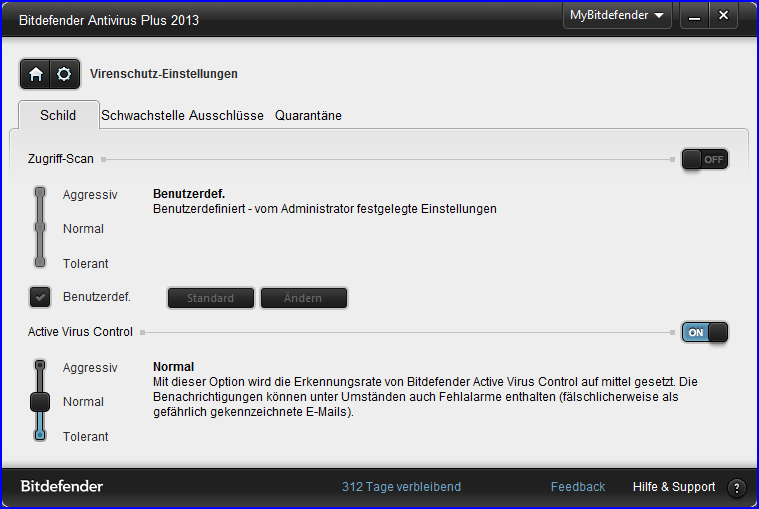
Task: Click the Bitdefender logo in the footer
Action: click(x=62, y=486)
